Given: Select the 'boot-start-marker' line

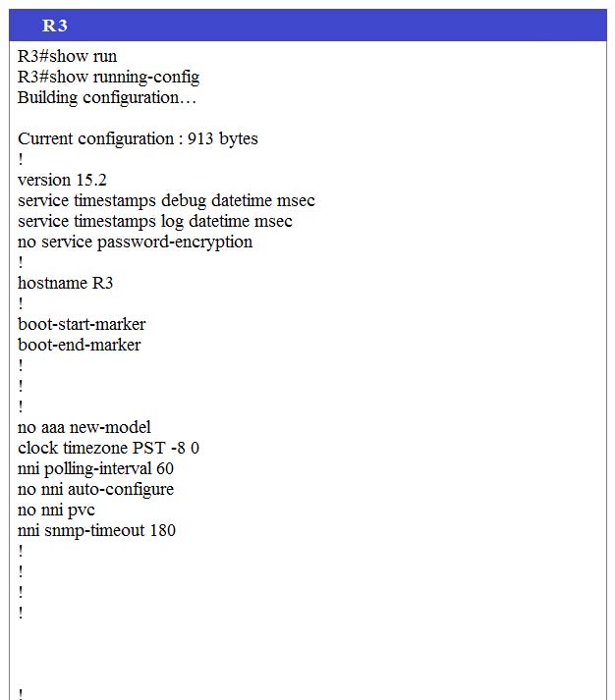Looking at the screenshot, I should 82,324.
